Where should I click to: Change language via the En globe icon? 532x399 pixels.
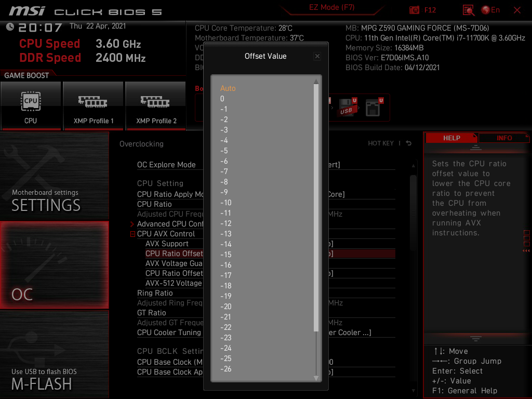(490, 10)
